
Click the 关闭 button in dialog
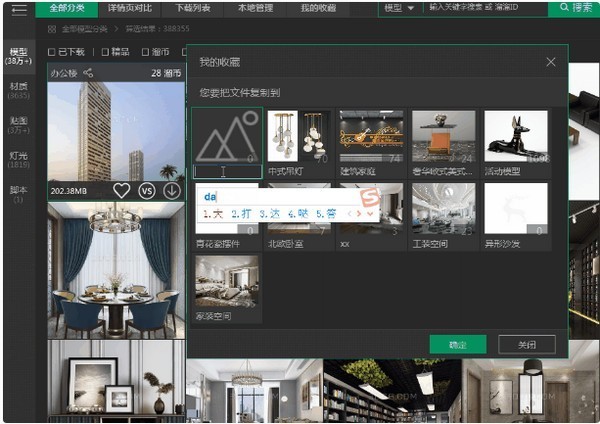pos(526,344)
